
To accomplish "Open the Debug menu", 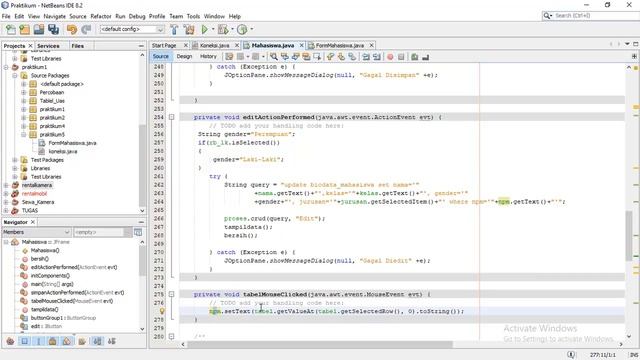I will [137, 16].
